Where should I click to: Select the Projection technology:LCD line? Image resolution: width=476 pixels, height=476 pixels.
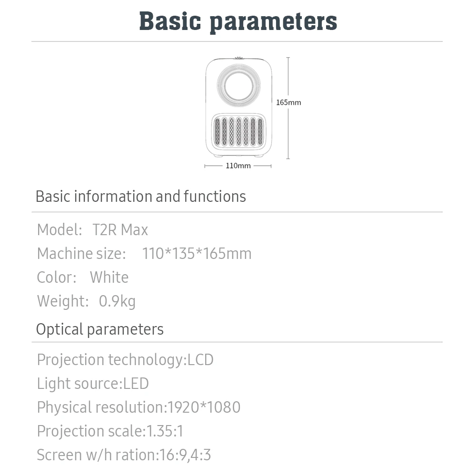[125, 360]
